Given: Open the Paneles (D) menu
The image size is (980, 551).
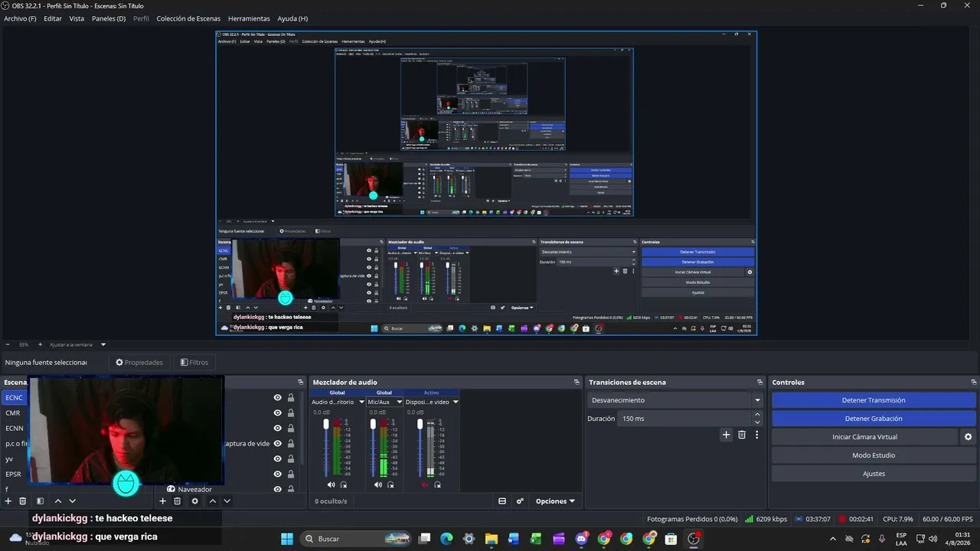Looking at the screenshot, I should point(109,18).
